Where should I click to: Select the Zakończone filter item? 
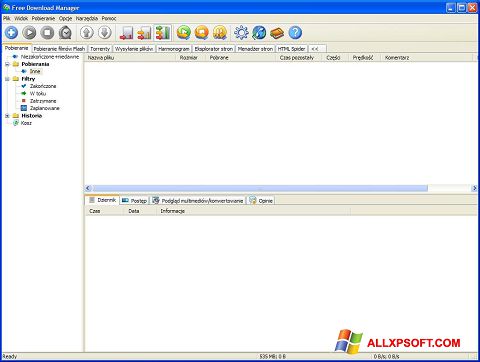[x=43, y=86]
